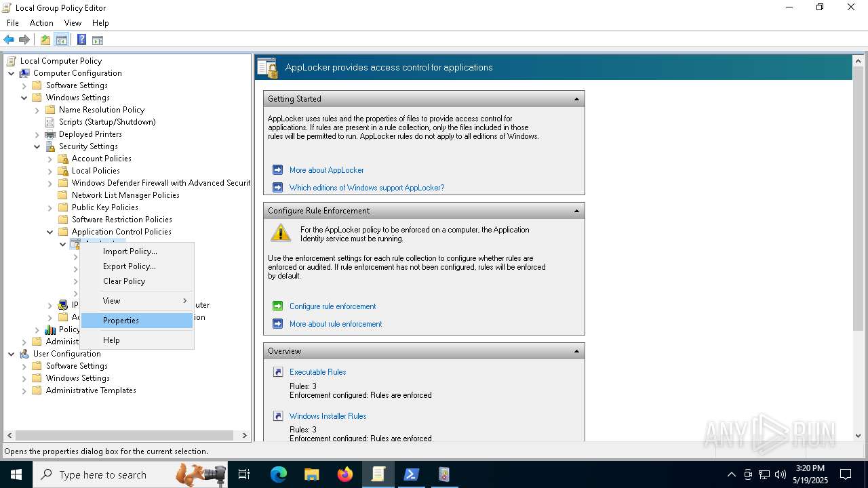Collapse the Configure Rule Enforcement section
Viewport: 868px width, 488px height.
pos(576,211)
